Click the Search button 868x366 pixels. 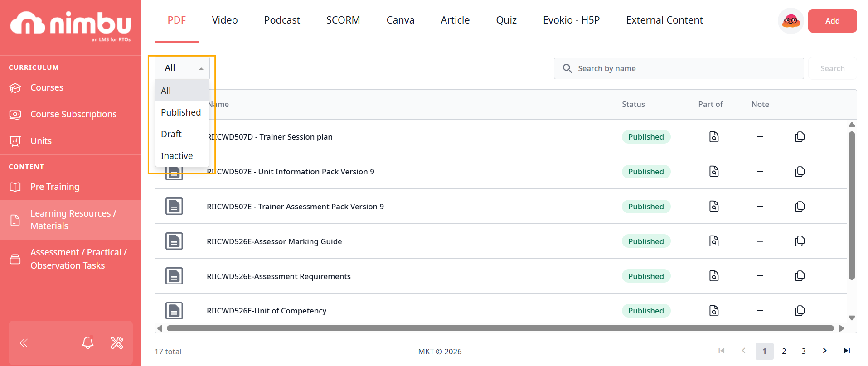832,68
